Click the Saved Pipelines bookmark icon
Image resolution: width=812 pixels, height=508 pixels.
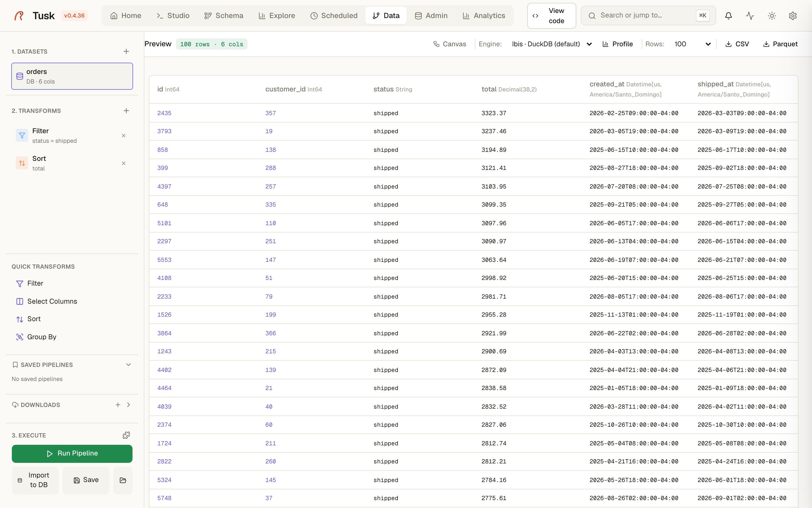pos(15,365)
